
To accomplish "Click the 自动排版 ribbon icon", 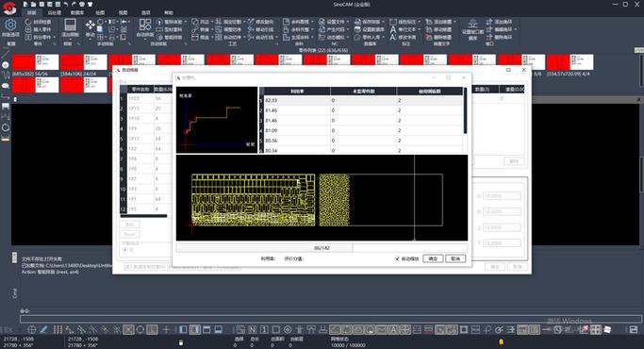I will (x=145, y=25).
